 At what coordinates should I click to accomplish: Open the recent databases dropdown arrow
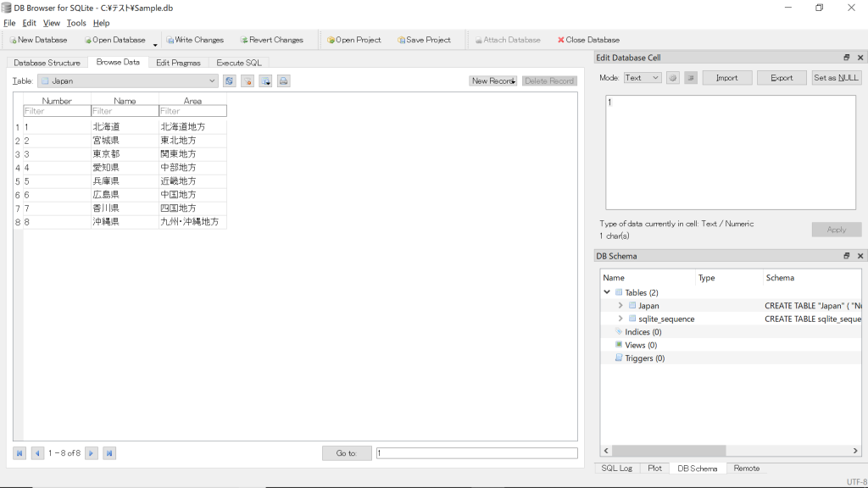tap(155, 44)
